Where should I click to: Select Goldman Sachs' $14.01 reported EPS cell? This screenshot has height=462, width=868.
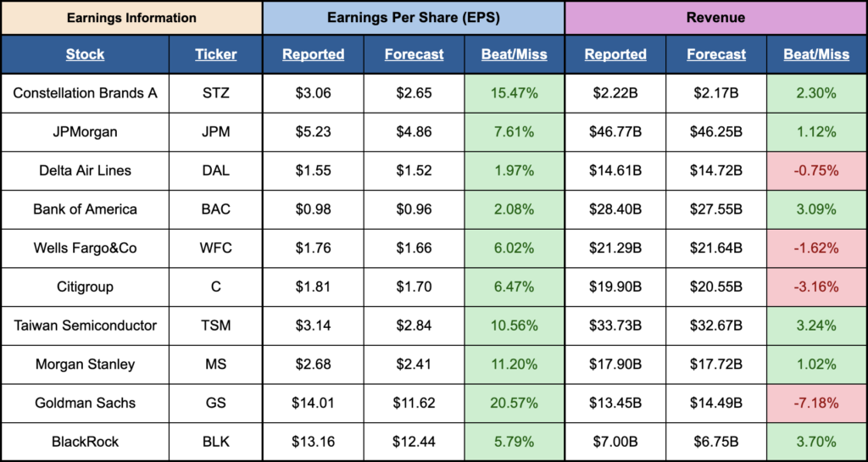313,404
